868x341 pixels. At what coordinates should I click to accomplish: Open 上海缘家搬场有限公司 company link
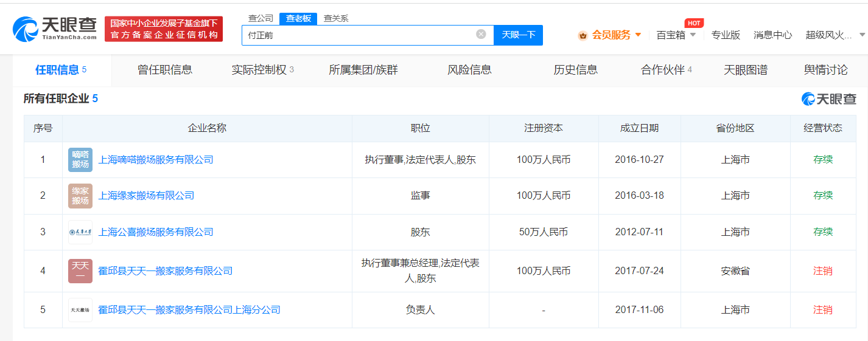(146, 196)
